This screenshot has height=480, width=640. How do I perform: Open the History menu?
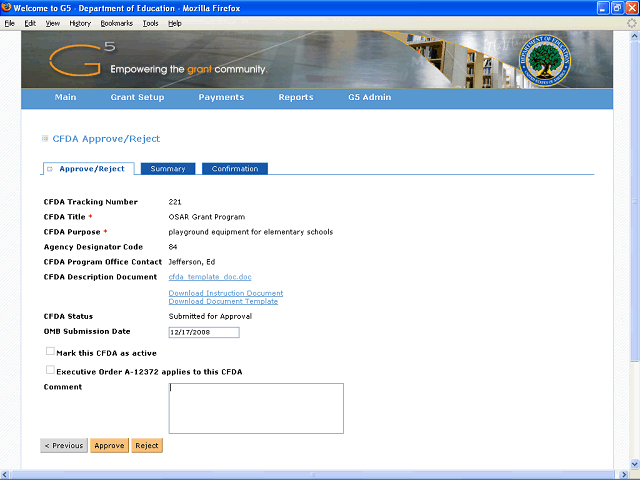(x=80, y=23)
